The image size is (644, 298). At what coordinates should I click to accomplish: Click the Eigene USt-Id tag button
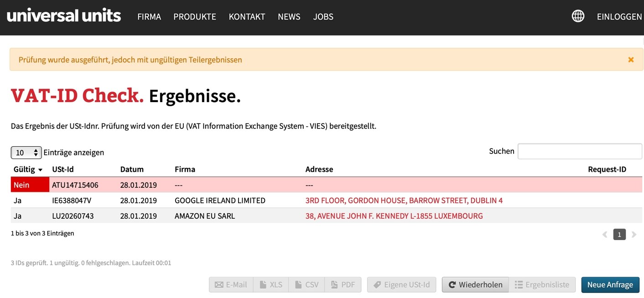coord(401,285)
